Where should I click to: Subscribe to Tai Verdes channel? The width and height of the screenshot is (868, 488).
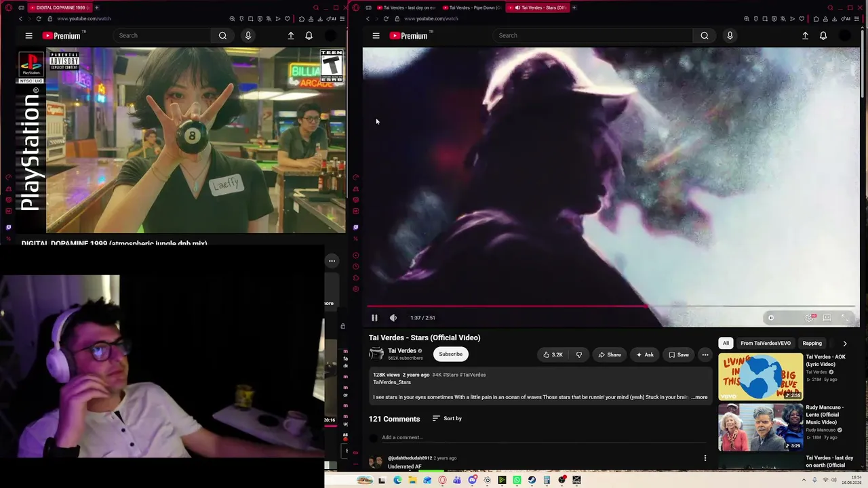pos(450,354)
